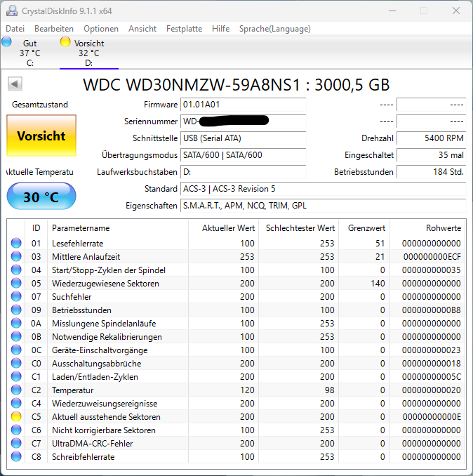Select the Lesefehlerrate parameter name
The image size is (473, 476).
click(x=78, y=244)
